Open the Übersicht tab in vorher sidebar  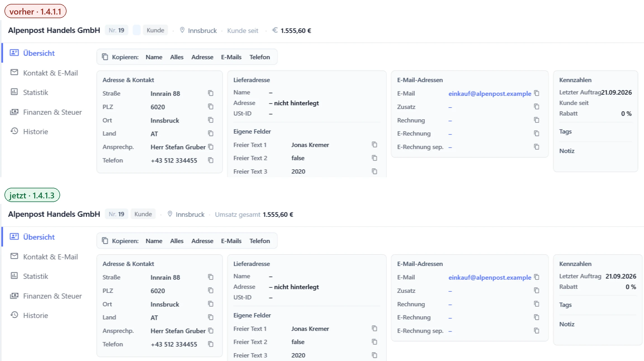tap(39, 53)
